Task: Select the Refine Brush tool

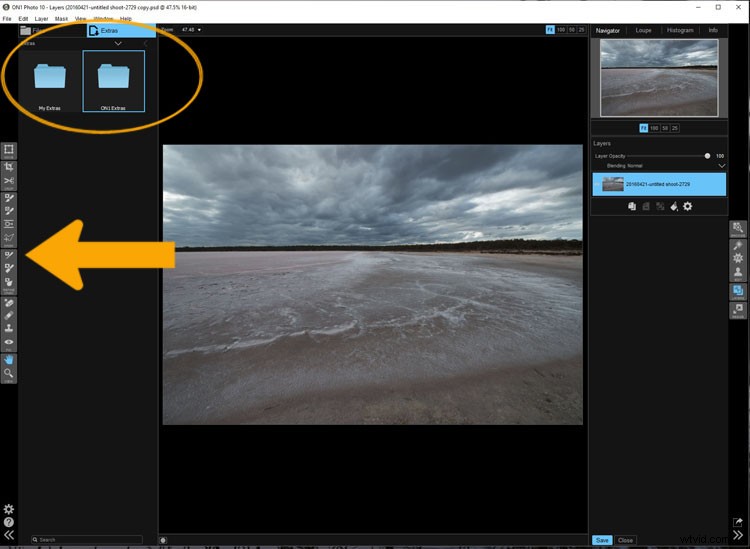Action: click(x=9, y=255)
